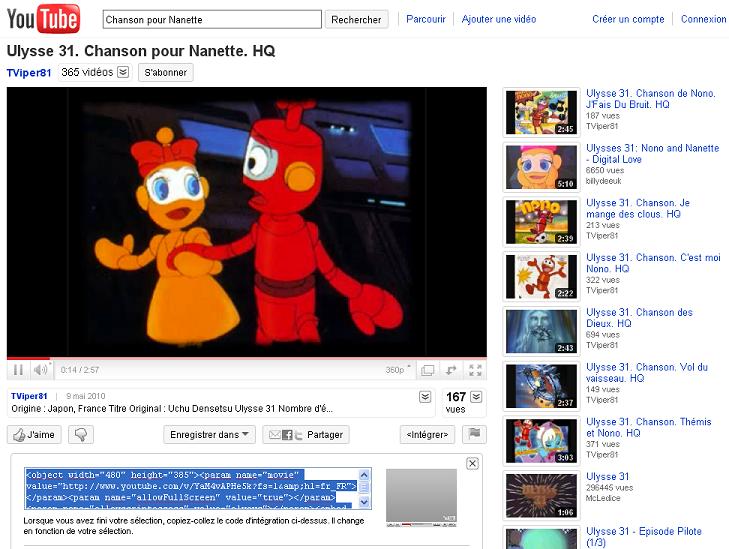The width and height of the screenshot is (729, 549).
Task: Open the Créer un compte link
Action: tap(628, 19)
